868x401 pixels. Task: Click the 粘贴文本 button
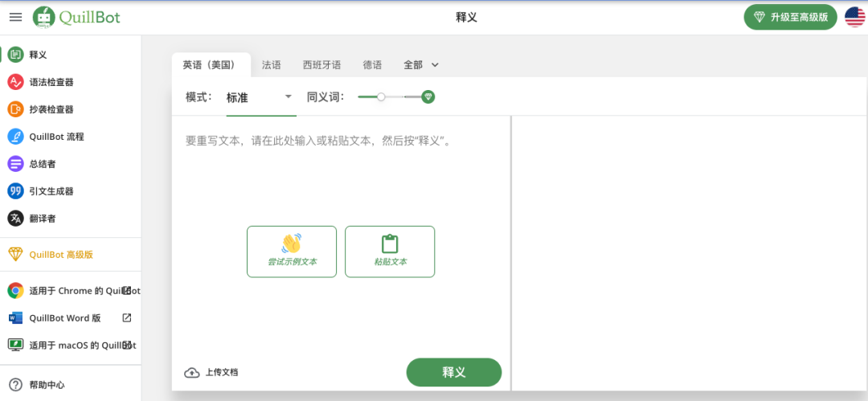(x=390, y=252)
